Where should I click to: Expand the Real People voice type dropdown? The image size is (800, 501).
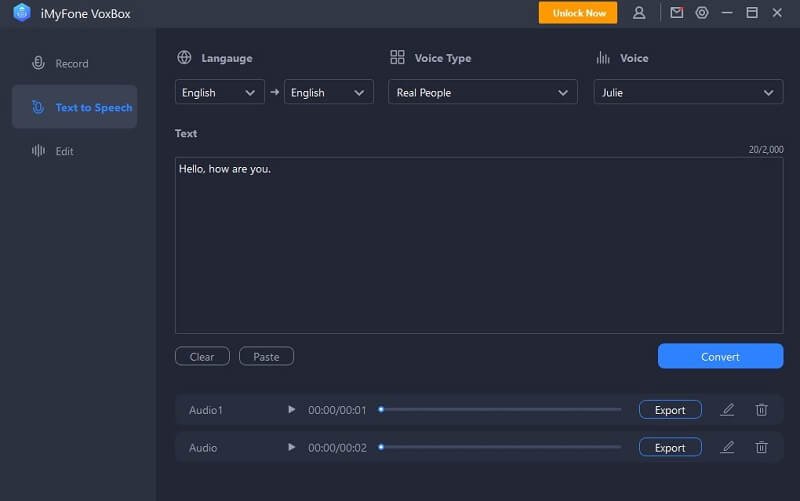pos(483,92)
